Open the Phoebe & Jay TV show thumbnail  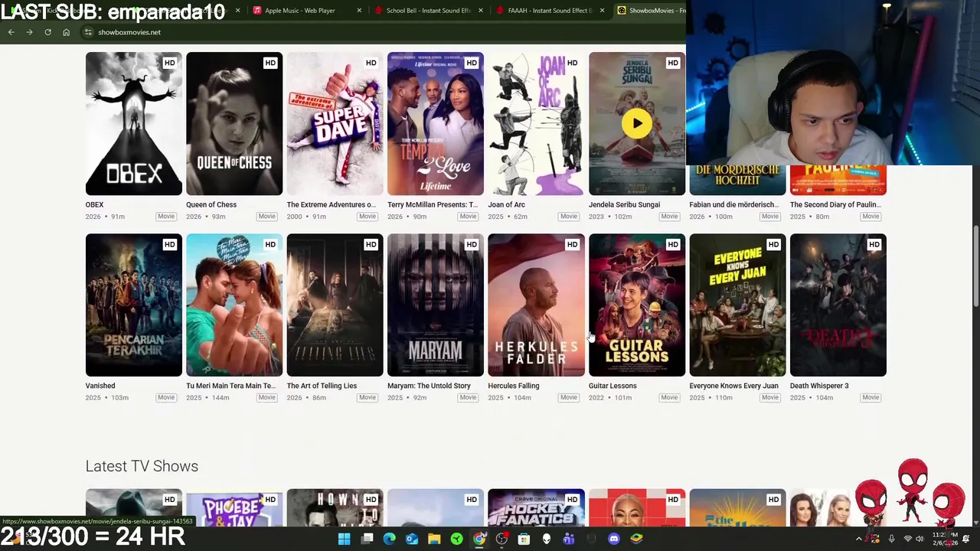pyautogui.click(x=234, y=507)
